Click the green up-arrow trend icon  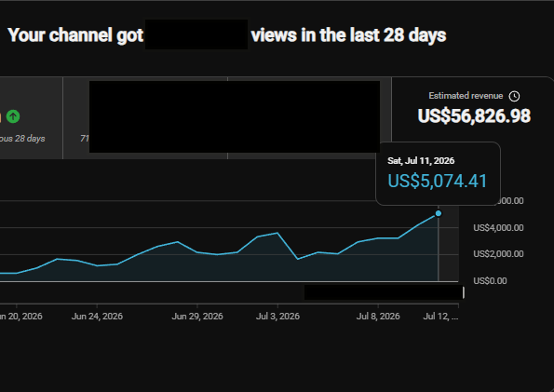13,116
